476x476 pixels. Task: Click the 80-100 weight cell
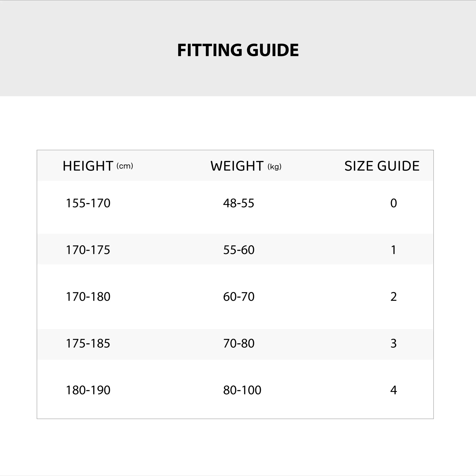(242, 390)
